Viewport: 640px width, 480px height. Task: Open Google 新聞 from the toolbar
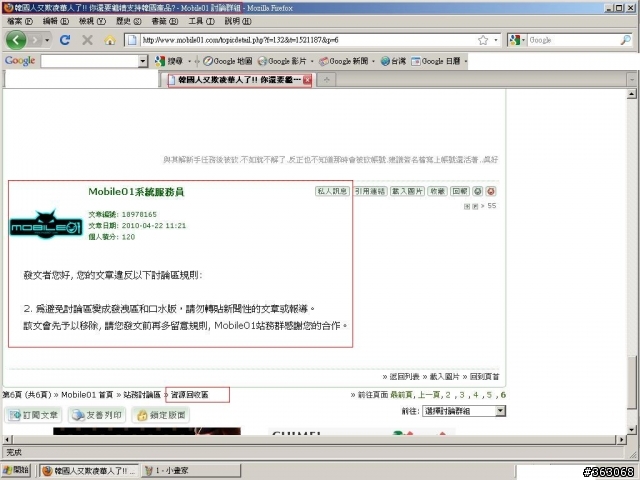coord(343,61)
